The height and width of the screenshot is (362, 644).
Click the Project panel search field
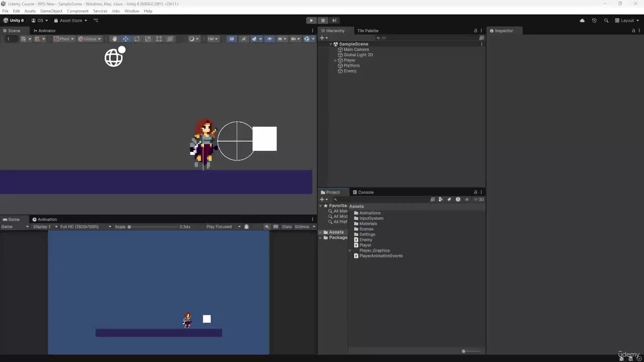[x=381, y=200]
